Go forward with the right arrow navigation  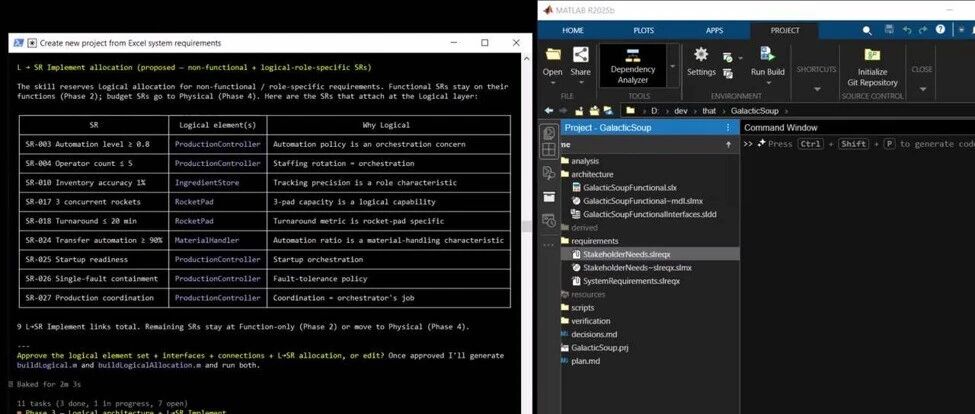tap(563, 111)
